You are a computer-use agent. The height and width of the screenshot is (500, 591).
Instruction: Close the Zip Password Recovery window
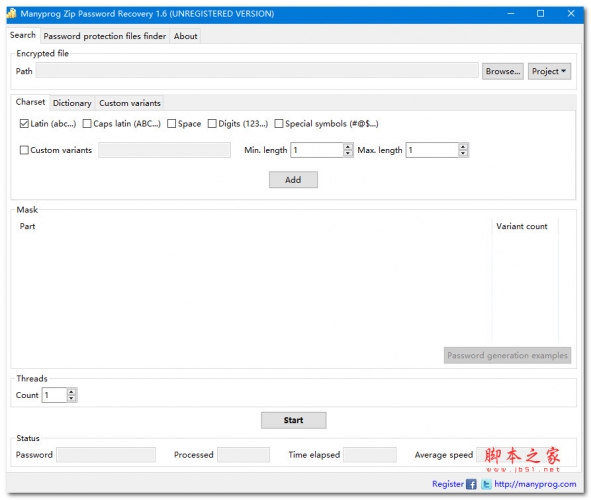click(x=571, y=14)
